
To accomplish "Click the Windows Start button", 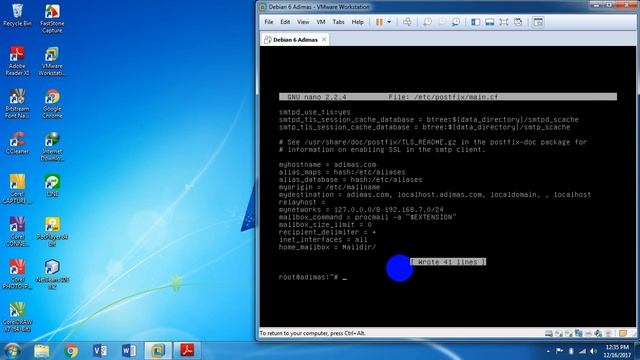I will (x=12, y=351).
